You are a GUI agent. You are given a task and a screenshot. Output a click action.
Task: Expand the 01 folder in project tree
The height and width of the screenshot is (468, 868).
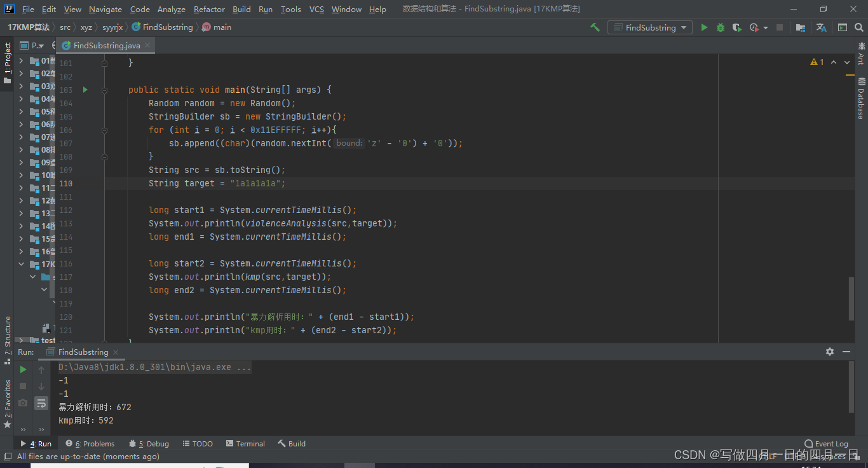click(x=21, y=61)
